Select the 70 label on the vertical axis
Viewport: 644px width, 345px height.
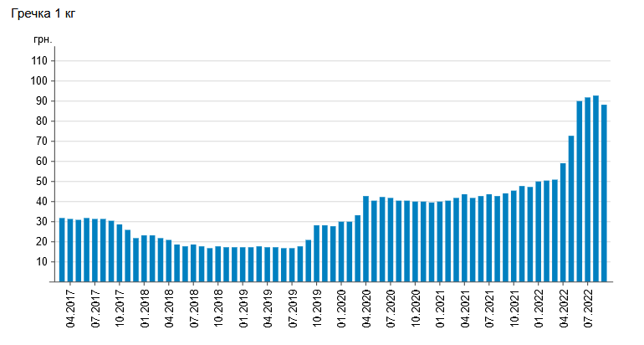(x=42, y=142)
